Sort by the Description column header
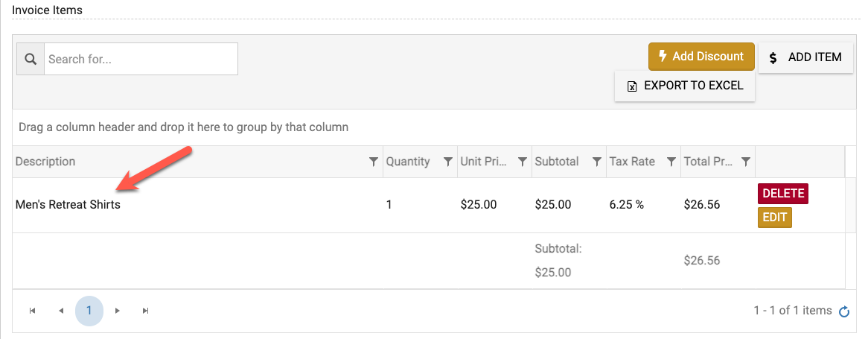The height and width of the screenshot is (339, 868). pyautogui.click(x=45, y=162)
